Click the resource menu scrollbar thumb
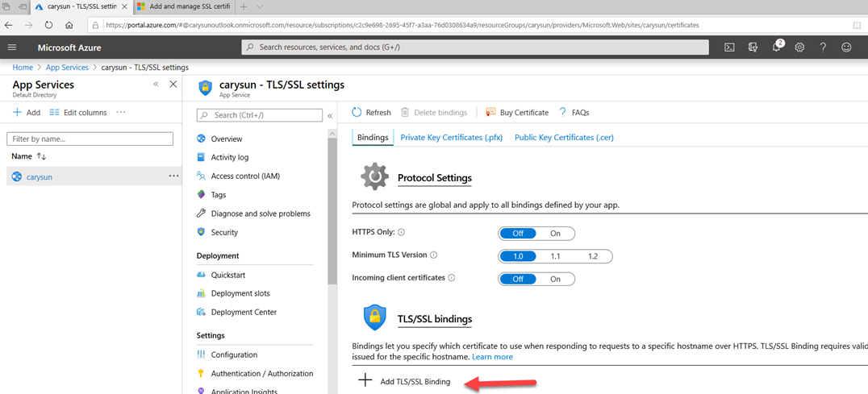Screen dimensions: 868x394 (x=332, y=212)
